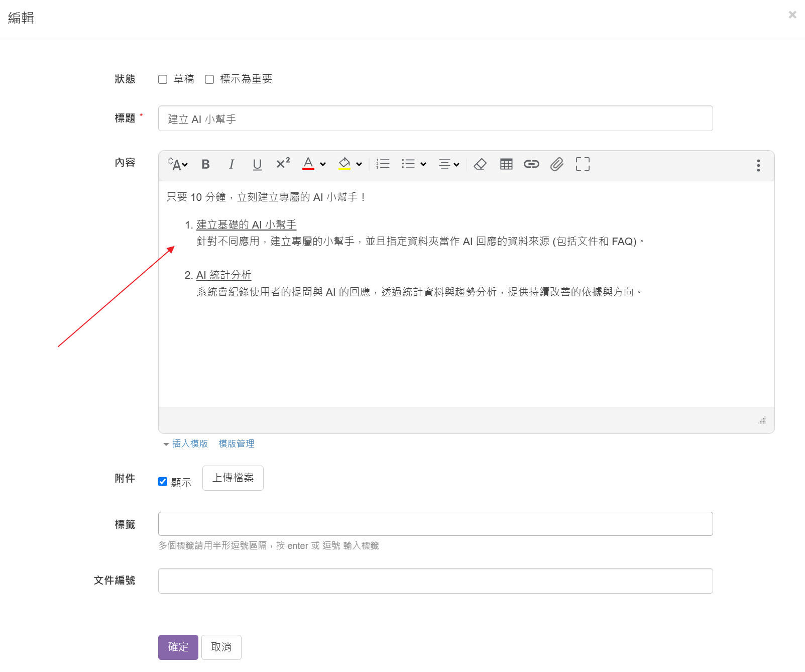Insert a hyperlink using the link icon
805x672 pixels.
(x=531, y=164)
